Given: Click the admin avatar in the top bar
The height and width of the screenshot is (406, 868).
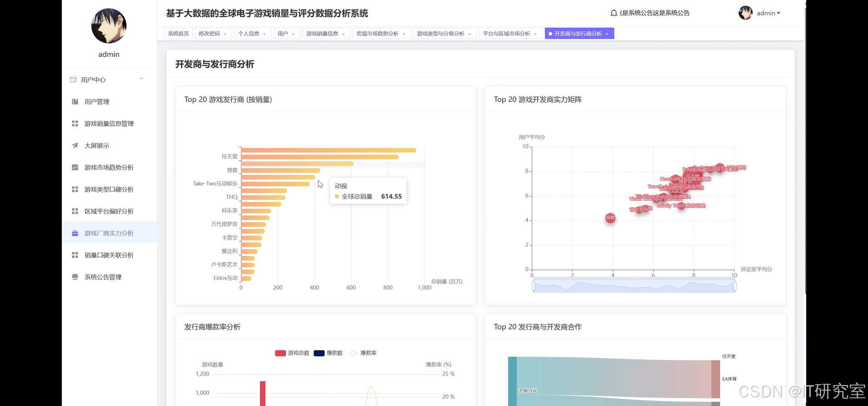Looking at the screenshot, I should [x=746, y=13].
